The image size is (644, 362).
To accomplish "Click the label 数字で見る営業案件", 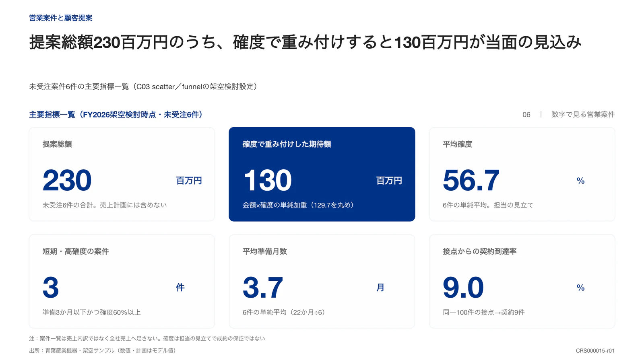I will [x=583, y=115].
